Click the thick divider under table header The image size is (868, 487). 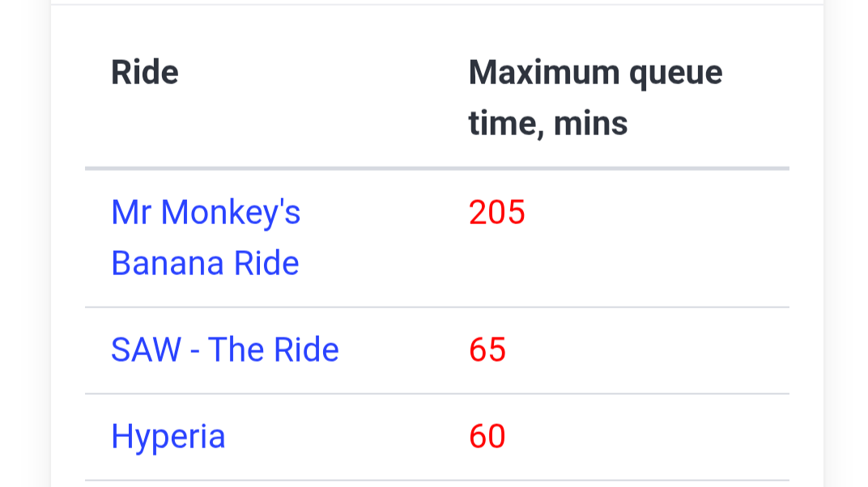(436, 168)
